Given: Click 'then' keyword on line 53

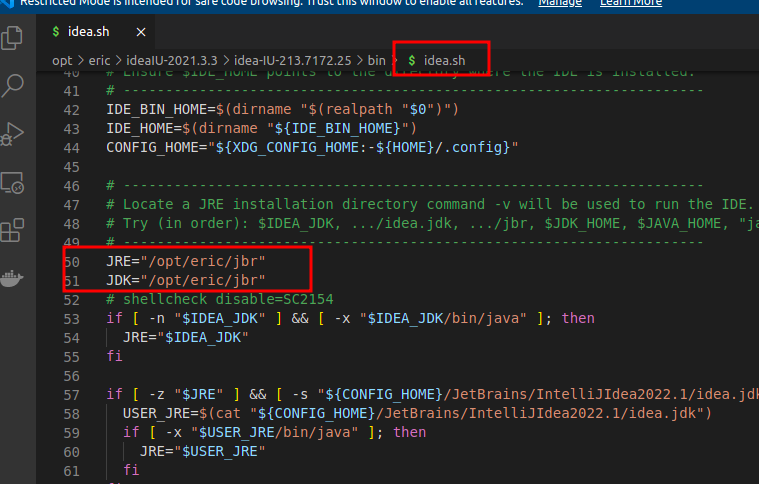Looking at the screenshot, I should [x=578, y=318].
